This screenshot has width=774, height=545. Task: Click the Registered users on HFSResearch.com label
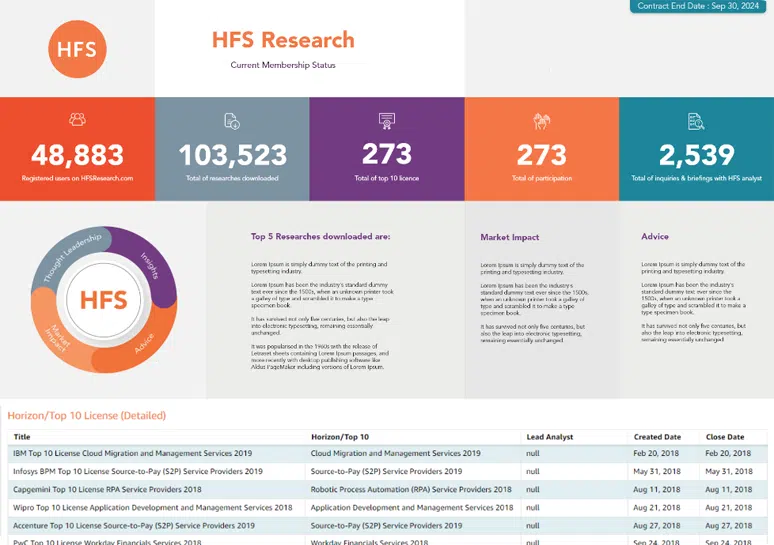click(77, 178)
